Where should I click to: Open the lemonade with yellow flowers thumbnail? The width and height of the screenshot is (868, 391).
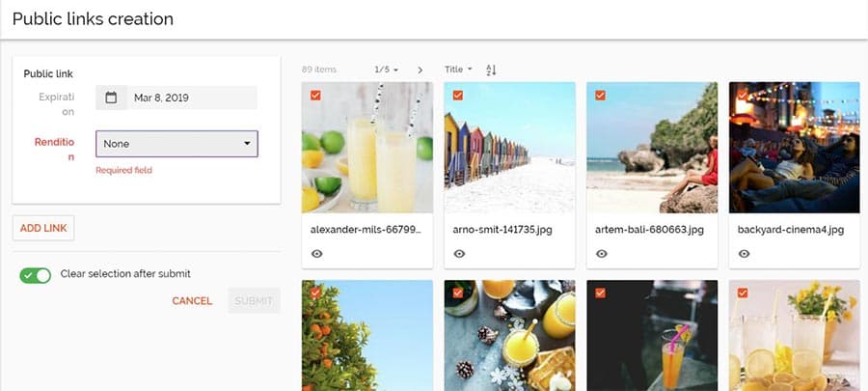[795, 335]
